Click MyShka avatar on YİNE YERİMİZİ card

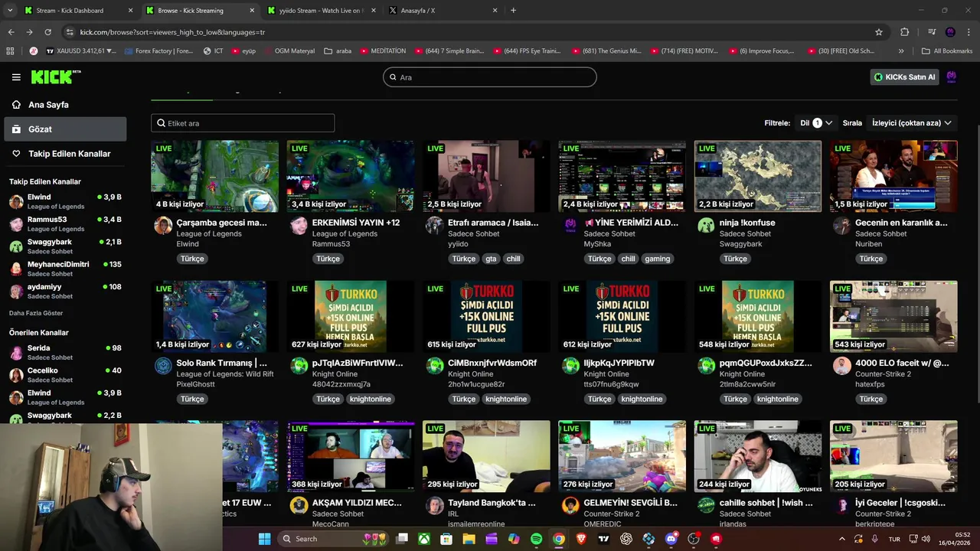point(570,225)
